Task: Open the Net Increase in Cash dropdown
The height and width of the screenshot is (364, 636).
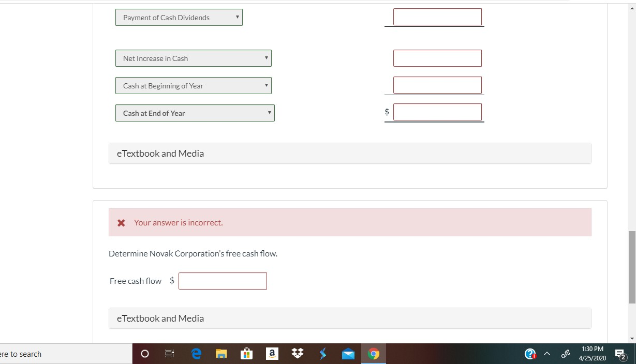Action: [x=194, y=58]
